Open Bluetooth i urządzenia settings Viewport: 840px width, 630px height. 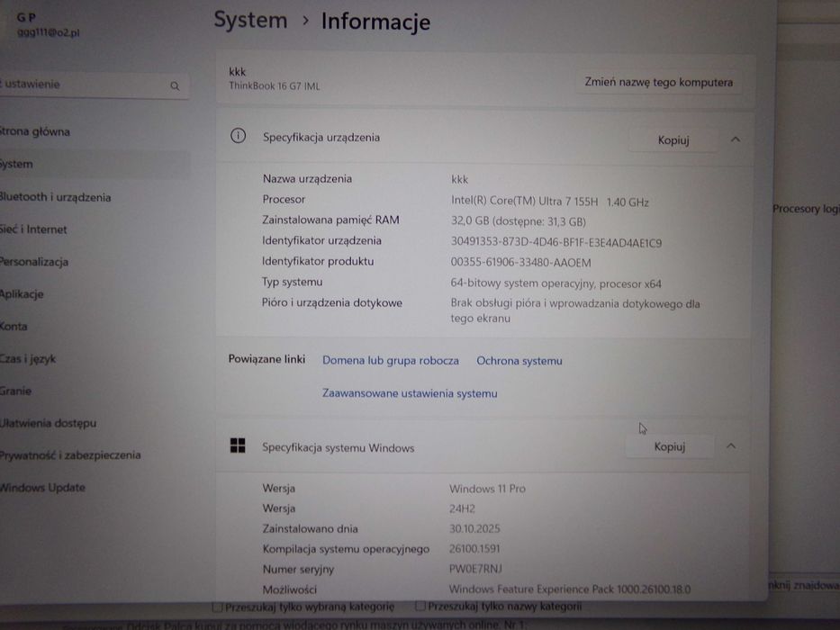point(94,197)
